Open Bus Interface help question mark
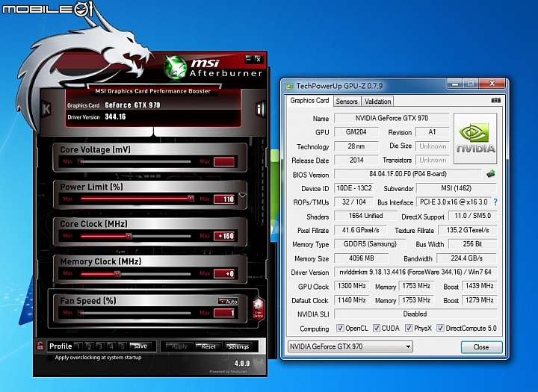 click(x=495, y=202)
